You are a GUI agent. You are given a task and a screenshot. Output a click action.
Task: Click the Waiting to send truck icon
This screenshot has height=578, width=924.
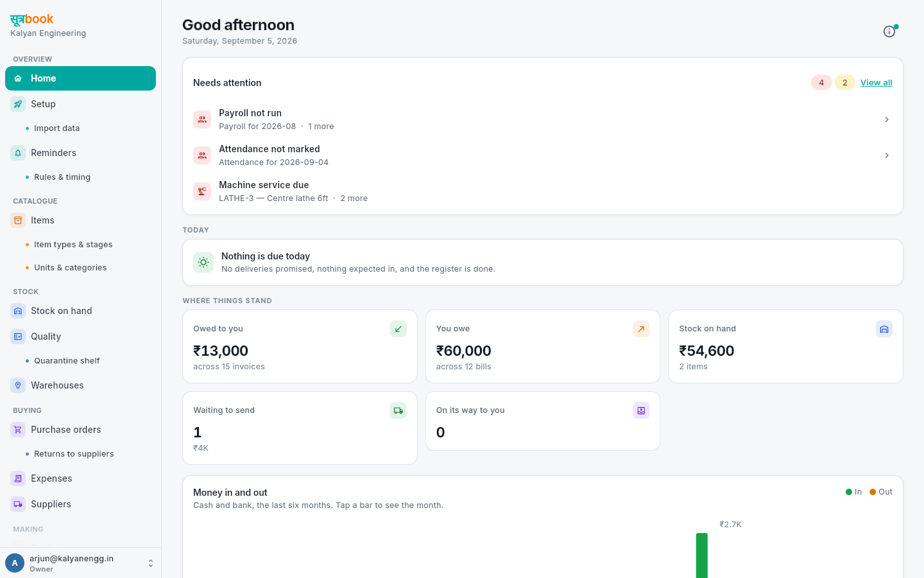tap(398, 410)
